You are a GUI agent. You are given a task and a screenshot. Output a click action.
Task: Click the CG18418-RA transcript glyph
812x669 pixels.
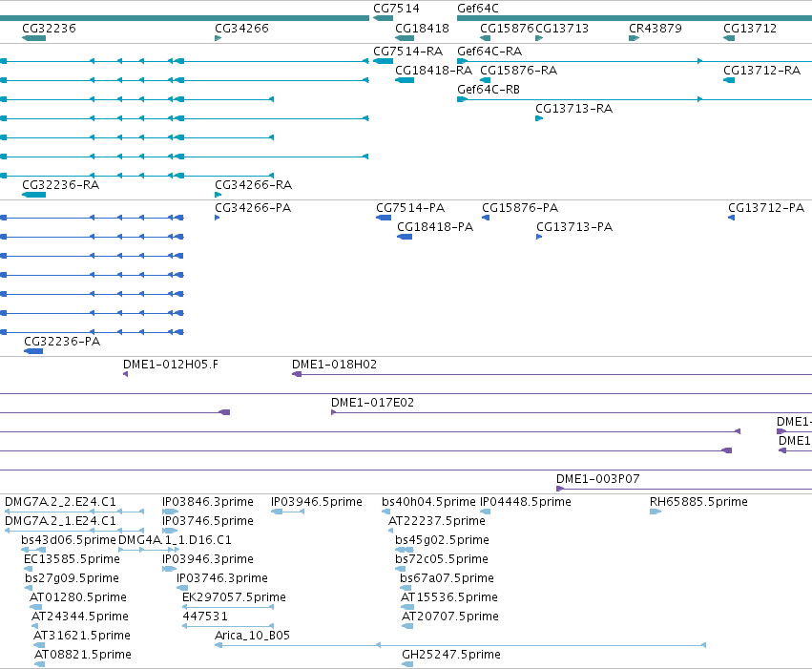tap(405, 80)
